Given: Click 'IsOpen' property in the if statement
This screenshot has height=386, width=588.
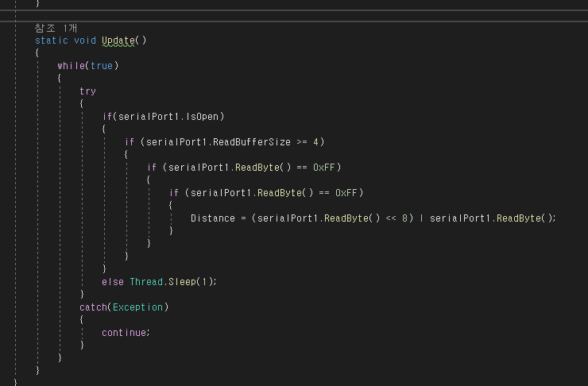Looking at the screenshot, I should click(202, 117).
